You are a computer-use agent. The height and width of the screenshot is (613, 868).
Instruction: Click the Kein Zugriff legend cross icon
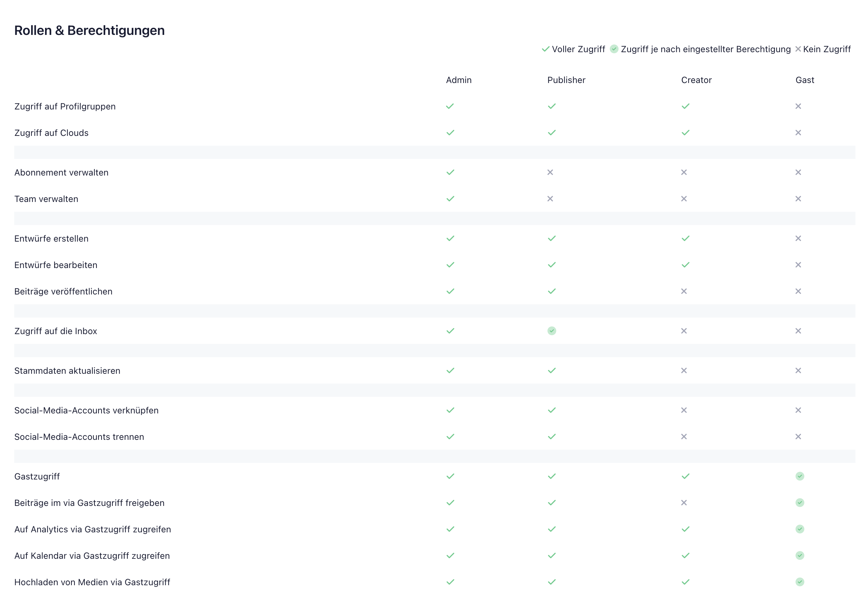pos(798,49)
